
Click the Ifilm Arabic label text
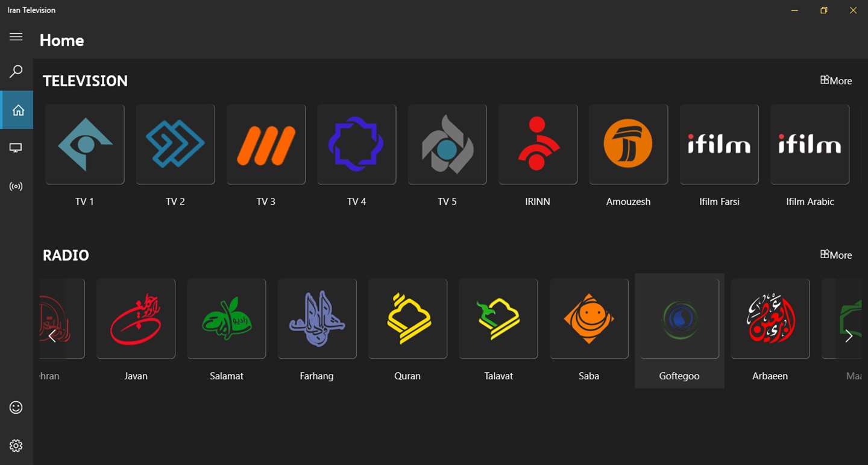(810, 201)
